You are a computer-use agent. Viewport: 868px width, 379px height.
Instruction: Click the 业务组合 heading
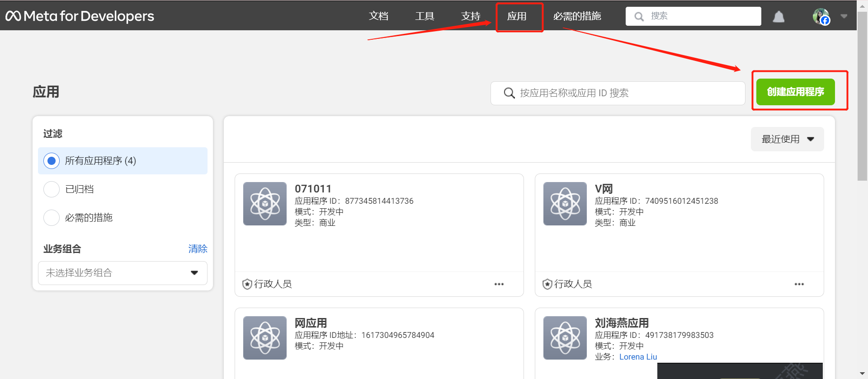62,249
